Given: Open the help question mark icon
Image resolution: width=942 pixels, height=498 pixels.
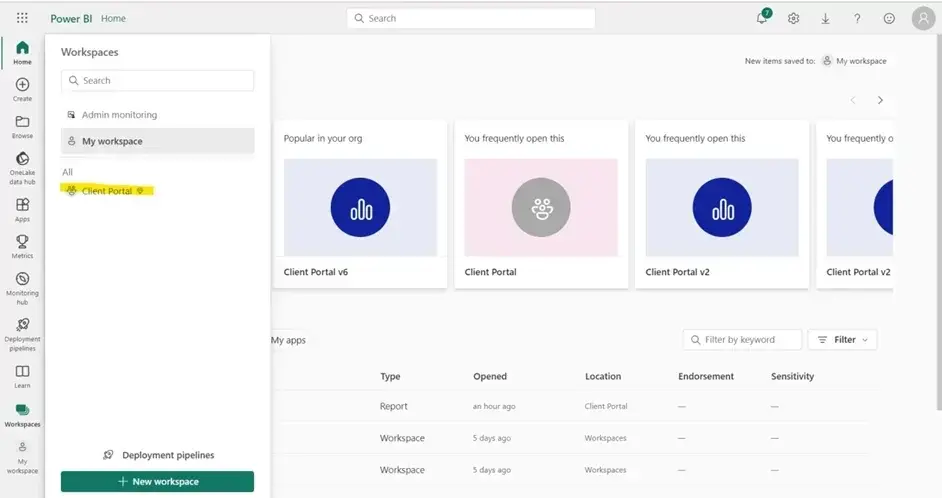Looking at the screenshot, I should 857,19.
